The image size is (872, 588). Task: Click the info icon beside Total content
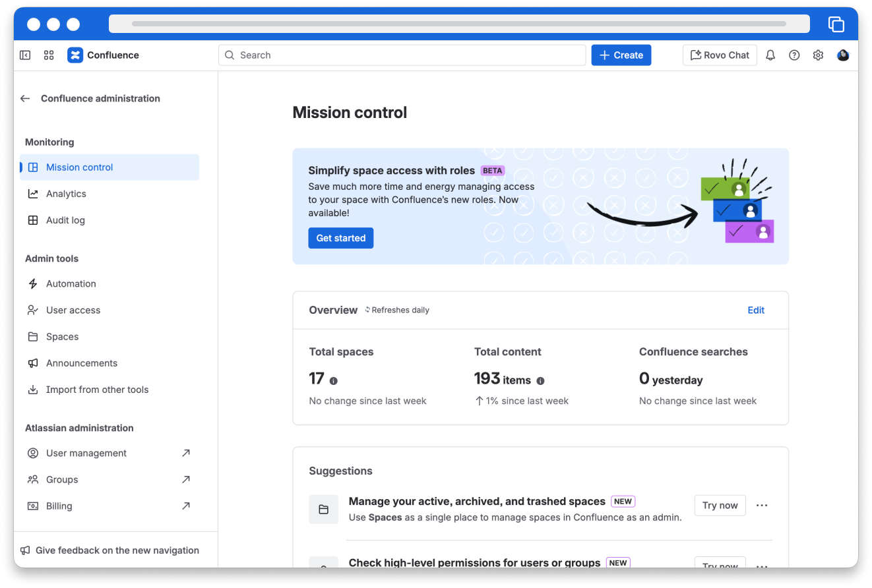[x=540, y=381]
